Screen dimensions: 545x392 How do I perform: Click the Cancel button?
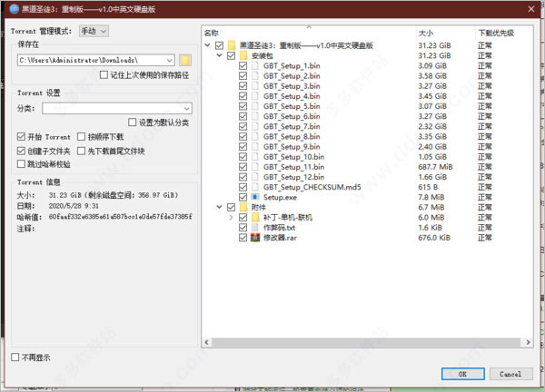(x=510, y=374)
